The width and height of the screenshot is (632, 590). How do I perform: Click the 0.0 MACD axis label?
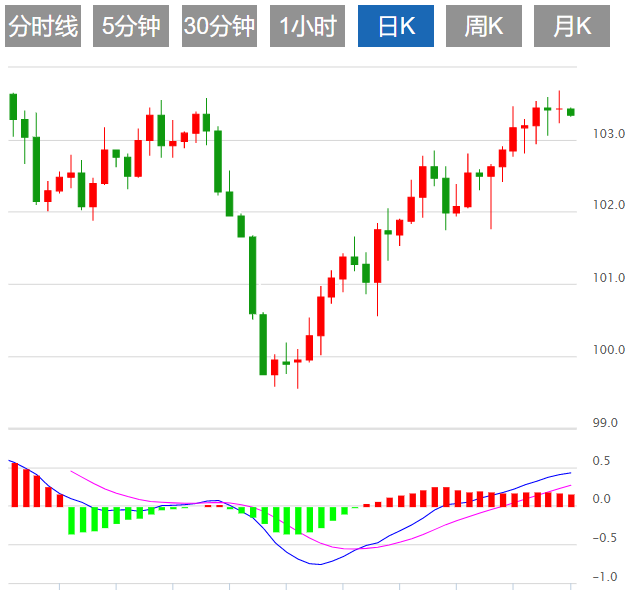(601, 499)
